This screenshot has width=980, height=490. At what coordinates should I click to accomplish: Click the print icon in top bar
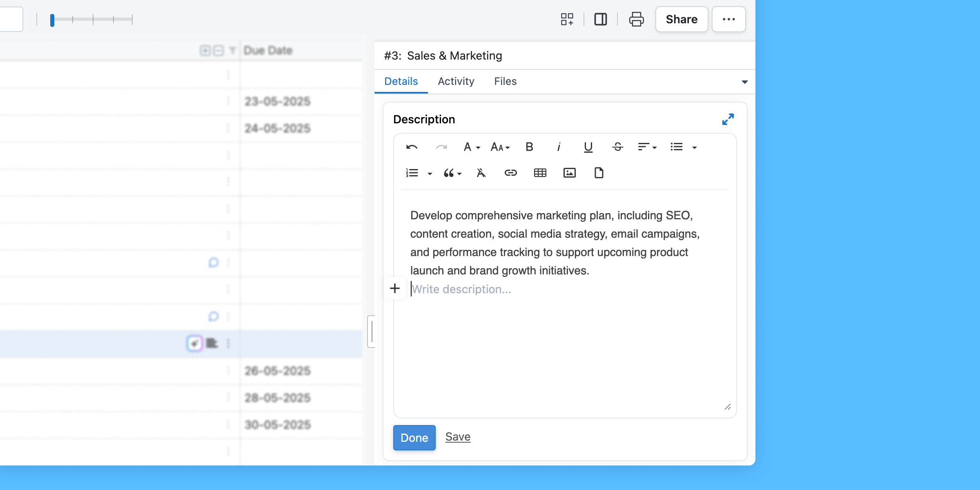point(636,19)
